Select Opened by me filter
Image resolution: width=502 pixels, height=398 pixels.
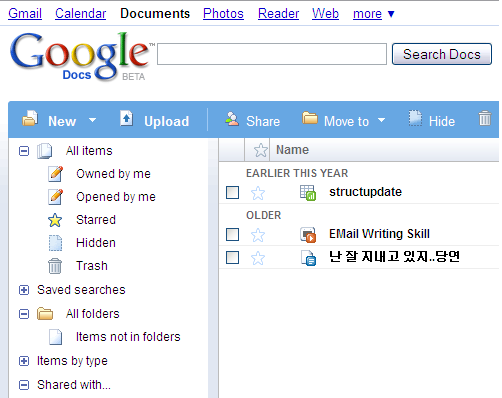(116, 197)
